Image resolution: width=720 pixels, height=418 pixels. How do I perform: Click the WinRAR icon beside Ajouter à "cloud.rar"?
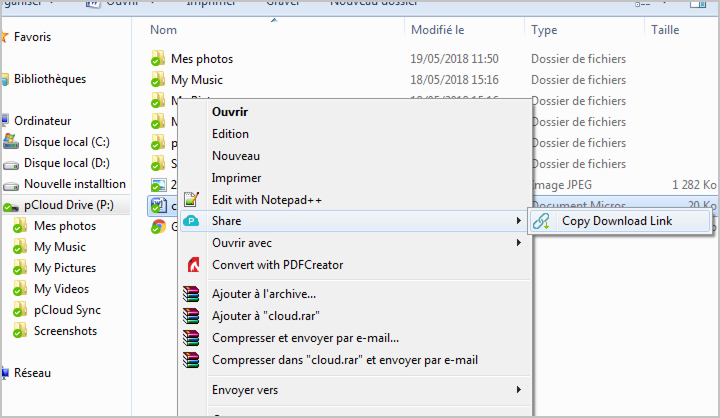(194, 316)
